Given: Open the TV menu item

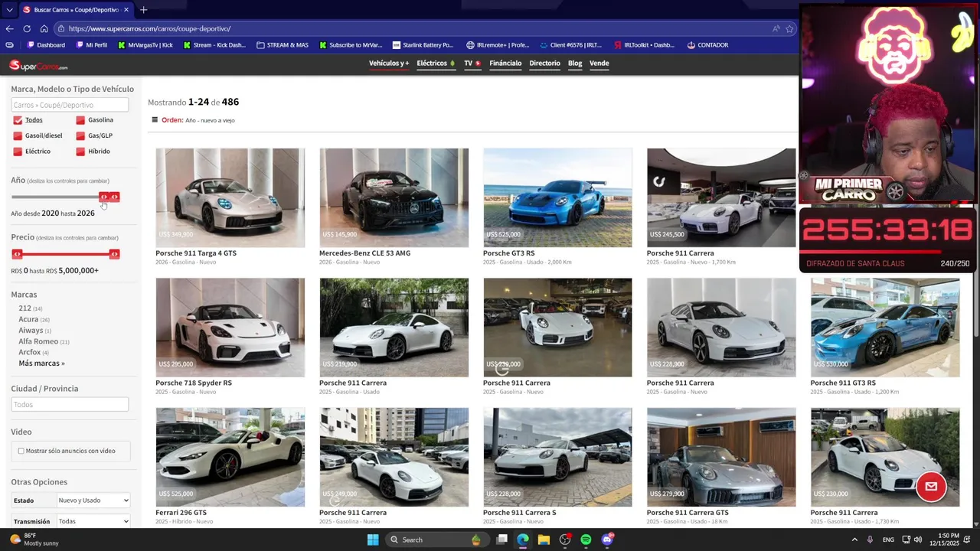Looking at the screenshot, I should pyautogui.click(x=472, y=64).
